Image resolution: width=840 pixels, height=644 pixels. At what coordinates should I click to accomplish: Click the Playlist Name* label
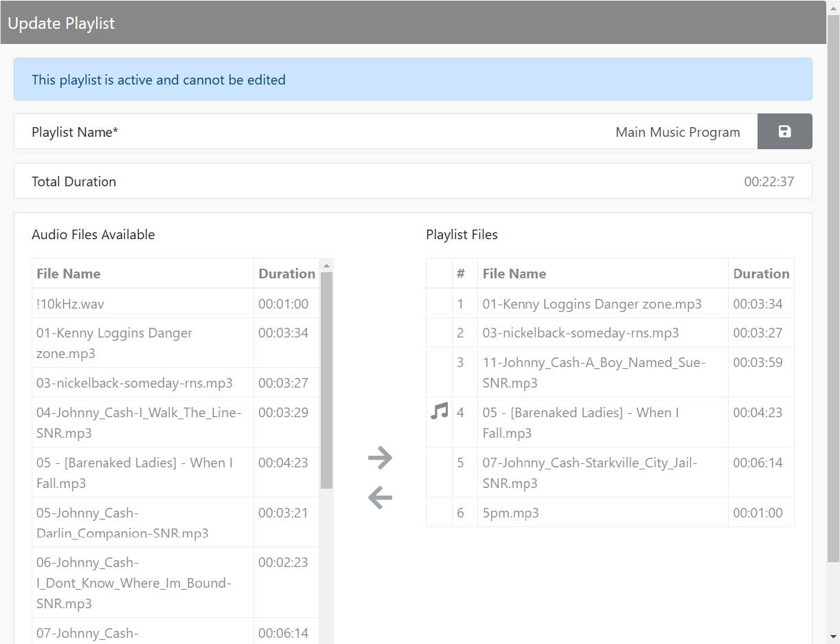75,132
